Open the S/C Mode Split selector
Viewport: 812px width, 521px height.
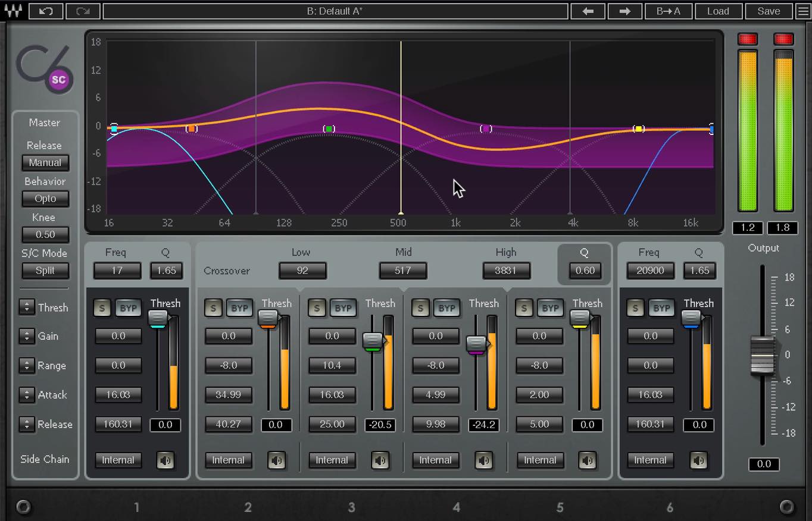point(45,271)
